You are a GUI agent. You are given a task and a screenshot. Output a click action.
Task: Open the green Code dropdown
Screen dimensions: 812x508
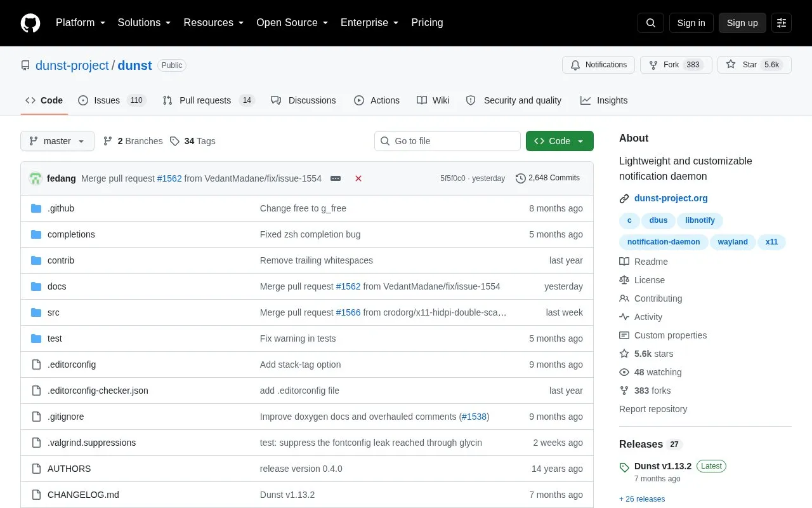560,141
